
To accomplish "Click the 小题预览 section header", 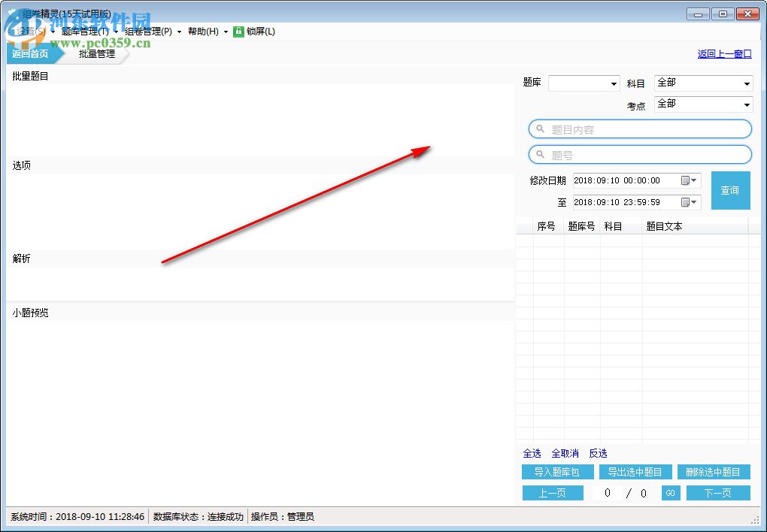I will pos(30,313).
